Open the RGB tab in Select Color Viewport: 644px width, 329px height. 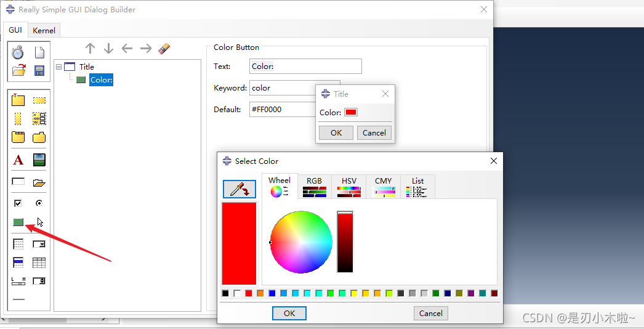point(314,187)
